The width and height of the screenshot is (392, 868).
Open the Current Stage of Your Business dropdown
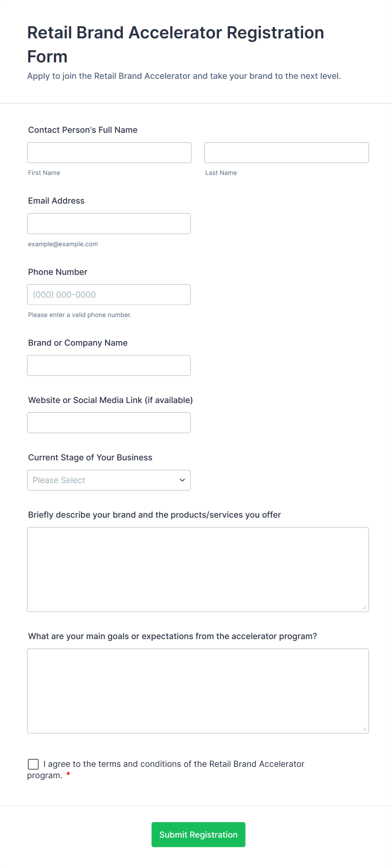tap(109, 480)
